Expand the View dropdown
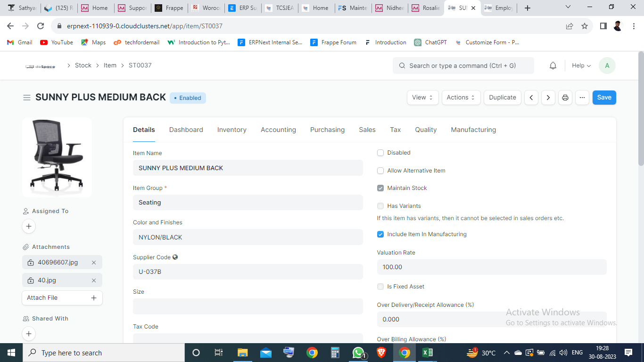 (422, 98)
